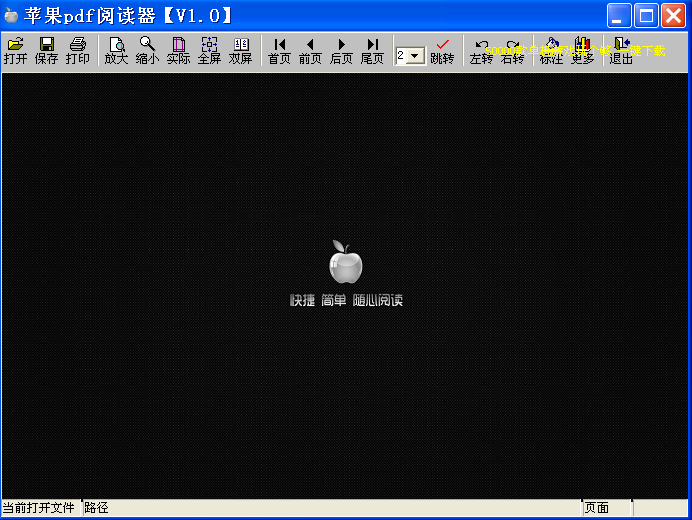This screenshot has height=520, width=692.
Task: Zoom out with the 缩小 magnifier
Action: tap(147, 51)
